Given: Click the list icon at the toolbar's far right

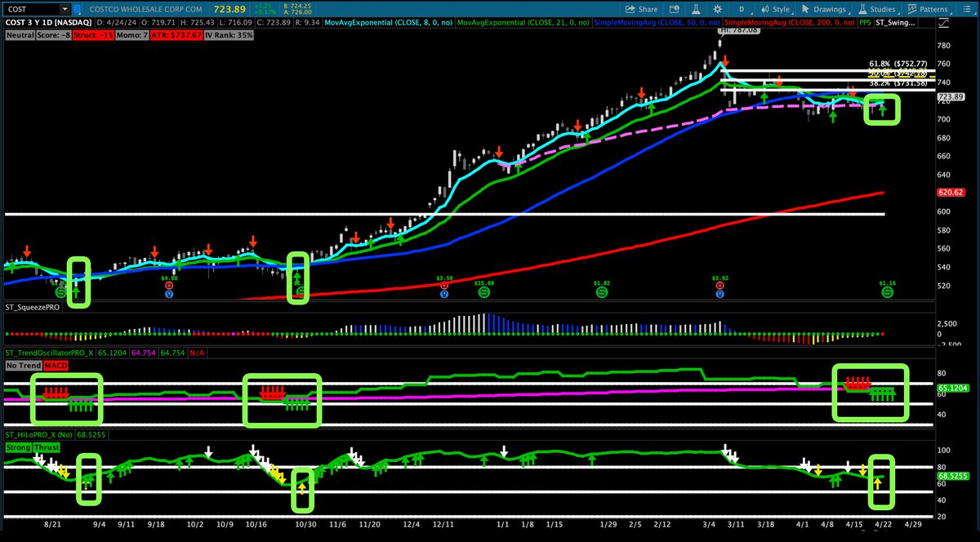Looking at the screenshot, I should pos(966,9).
